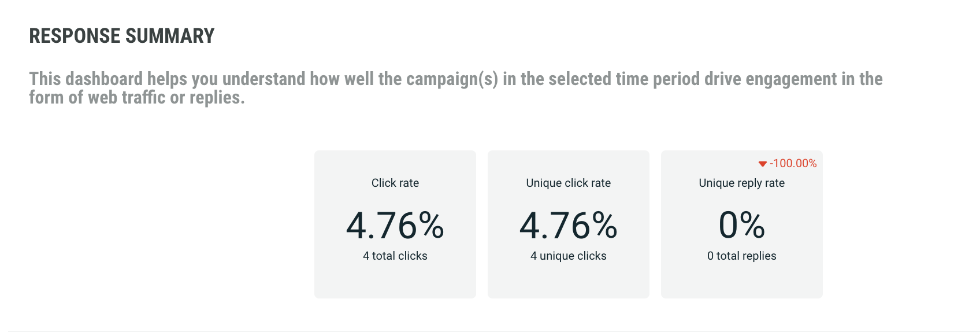Click the "0 total replies" text

(742, 256)
